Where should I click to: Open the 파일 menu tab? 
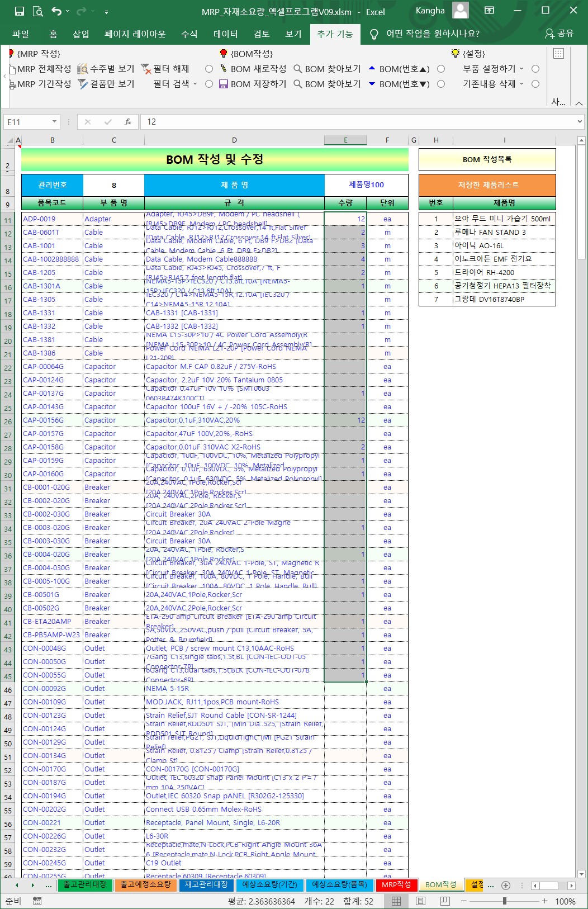coord(21,34)
